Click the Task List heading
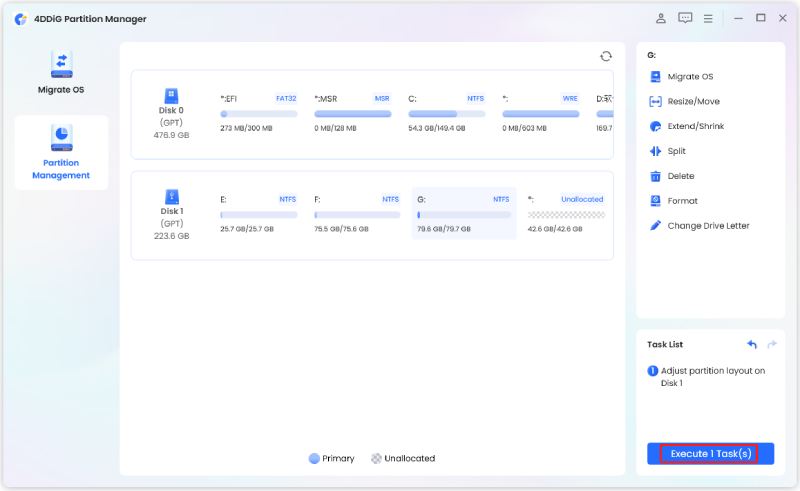800x491 pixels. [665, 345]
